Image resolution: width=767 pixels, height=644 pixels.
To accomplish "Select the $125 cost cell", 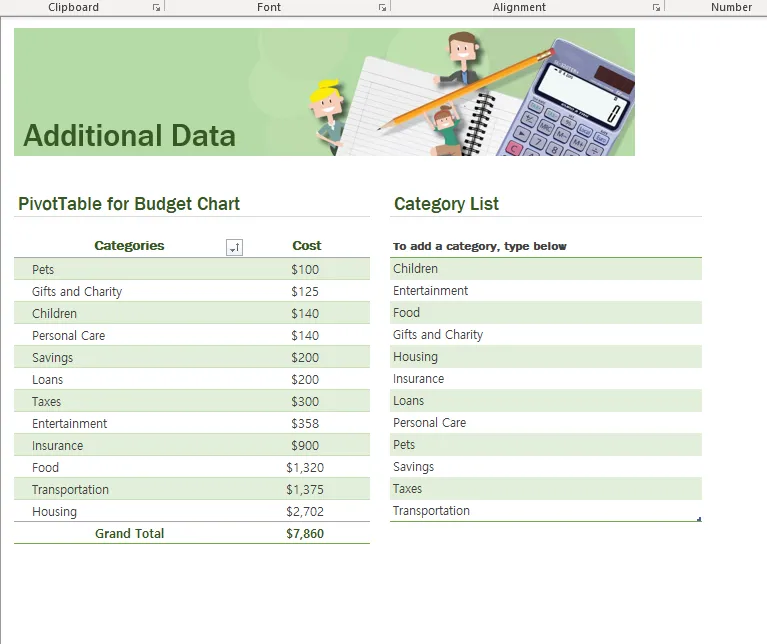I will (x=305, y=291).
